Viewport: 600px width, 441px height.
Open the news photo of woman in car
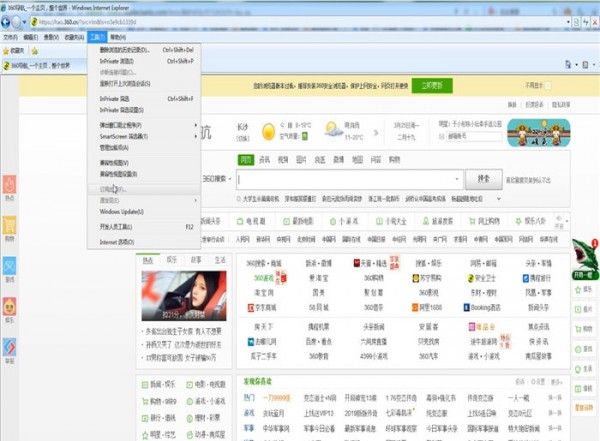click(x=184, y=296)
